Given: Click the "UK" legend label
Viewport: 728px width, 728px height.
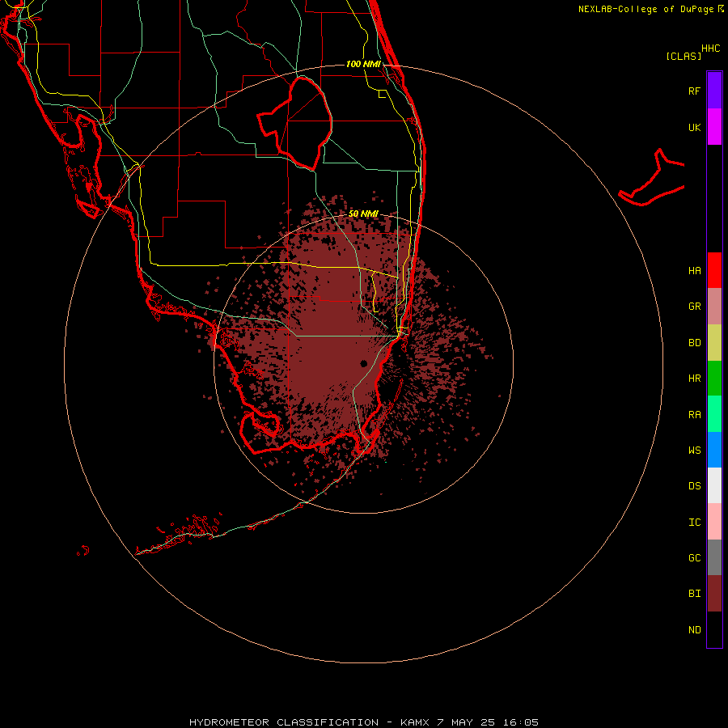Looking at the screenshot, I should pos(694,127).
